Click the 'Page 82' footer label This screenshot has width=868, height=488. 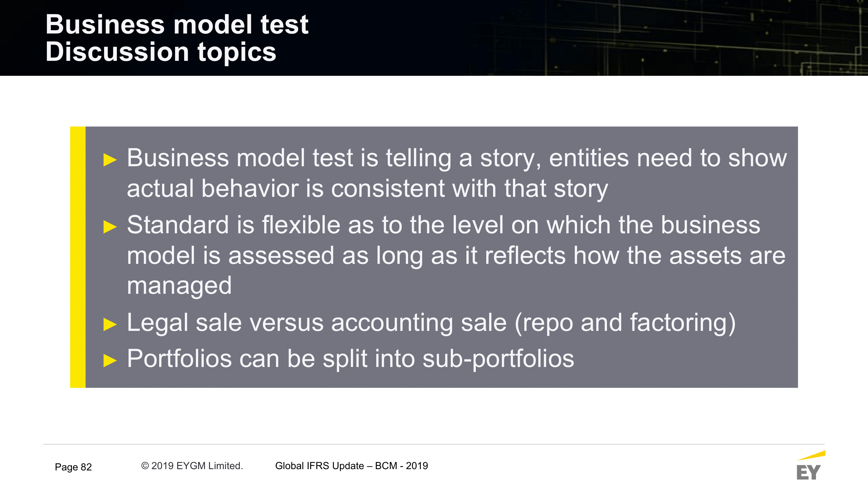[73, 467]
